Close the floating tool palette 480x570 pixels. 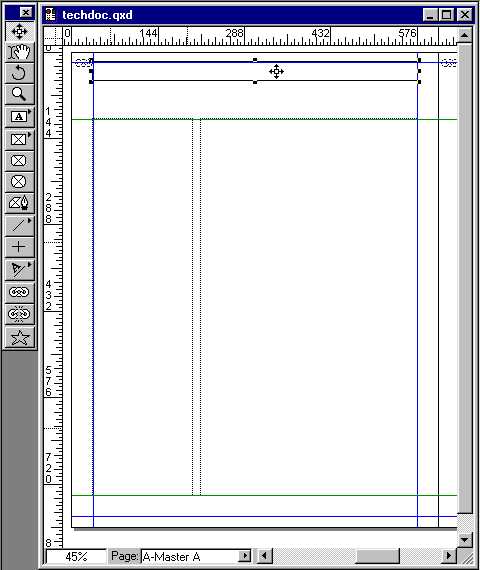click(x=26, y=13)
